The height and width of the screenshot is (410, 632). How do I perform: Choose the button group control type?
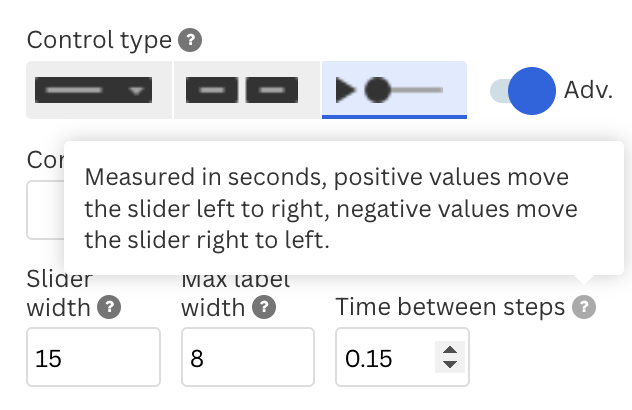[247, 90]
